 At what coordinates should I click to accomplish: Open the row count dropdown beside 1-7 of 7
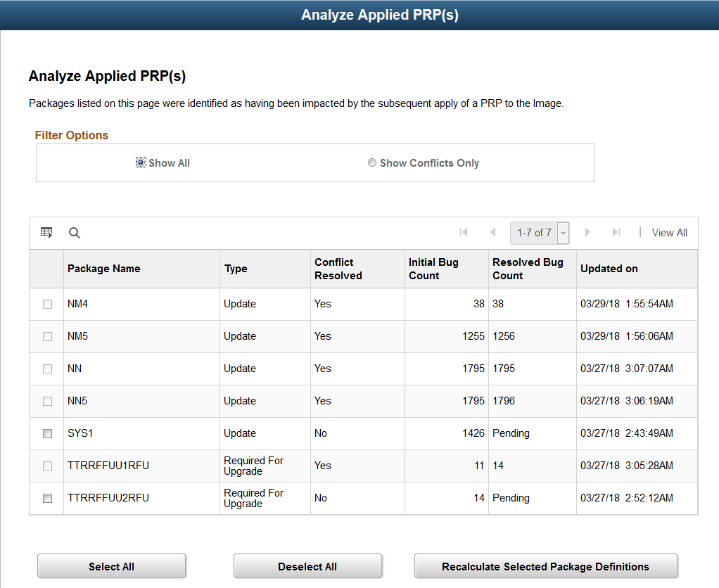(562, 232)
